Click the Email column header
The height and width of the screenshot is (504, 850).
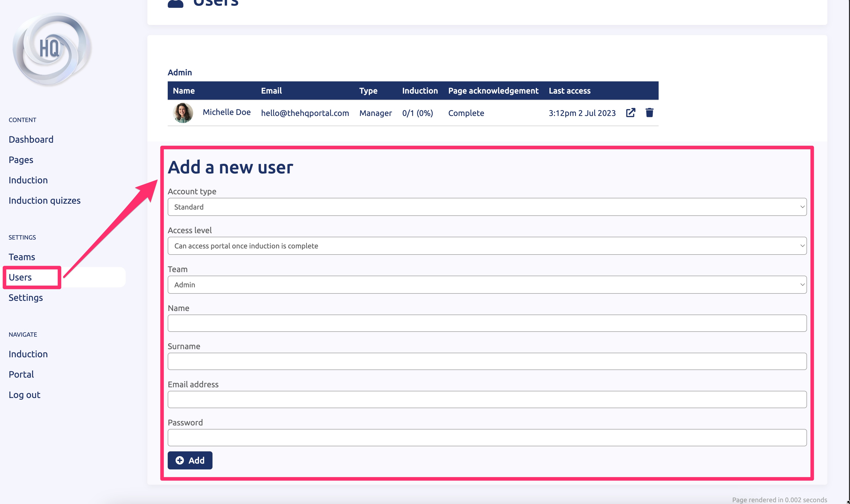[x=271, y=91]
